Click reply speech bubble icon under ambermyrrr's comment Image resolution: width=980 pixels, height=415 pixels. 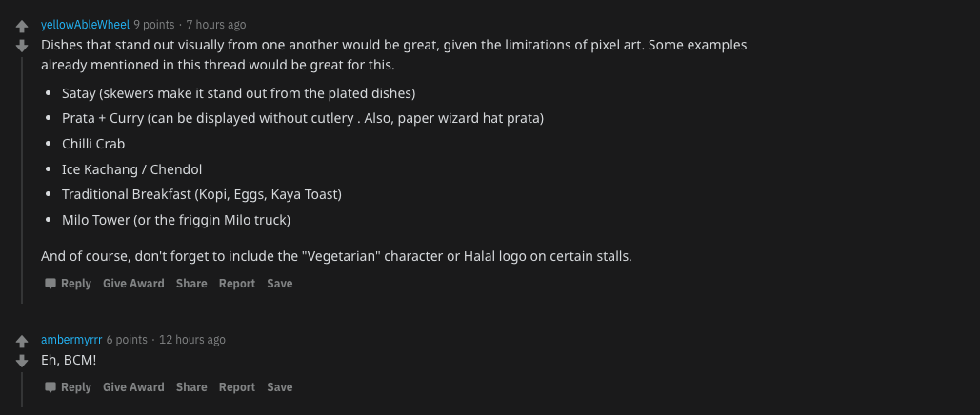coord(50,387)
